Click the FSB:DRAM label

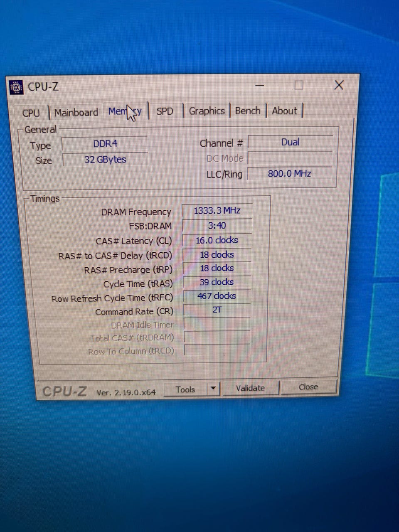150,227
